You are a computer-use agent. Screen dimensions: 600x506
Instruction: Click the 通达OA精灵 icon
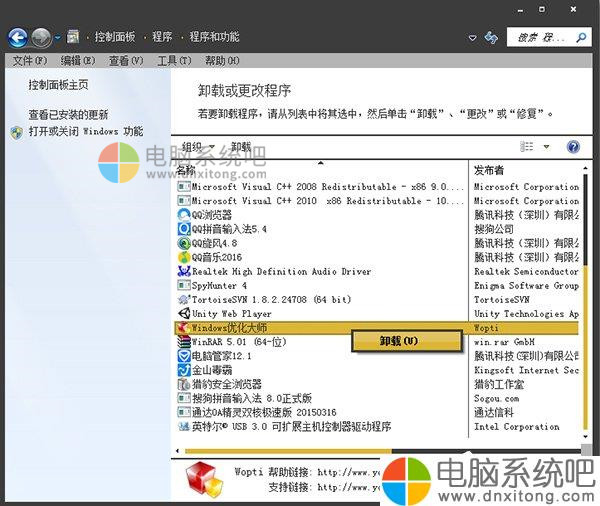pos(184,412)
